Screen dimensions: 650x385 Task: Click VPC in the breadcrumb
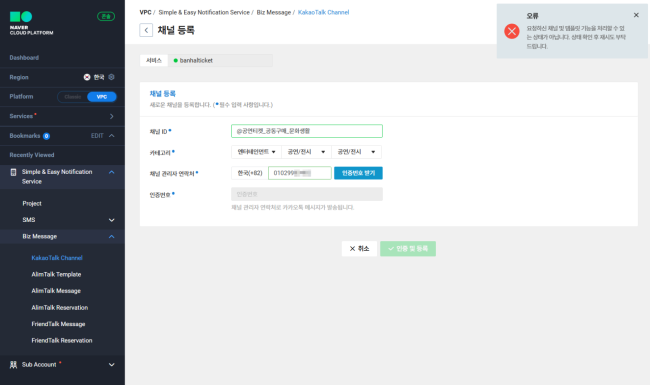(145, 12)
